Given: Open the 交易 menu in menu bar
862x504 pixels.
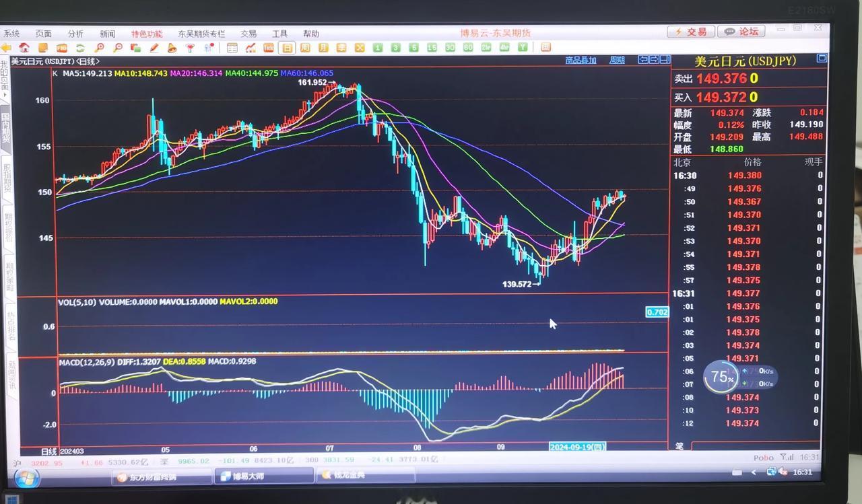Looking at the screenshot, I should [x=248, y=34].
